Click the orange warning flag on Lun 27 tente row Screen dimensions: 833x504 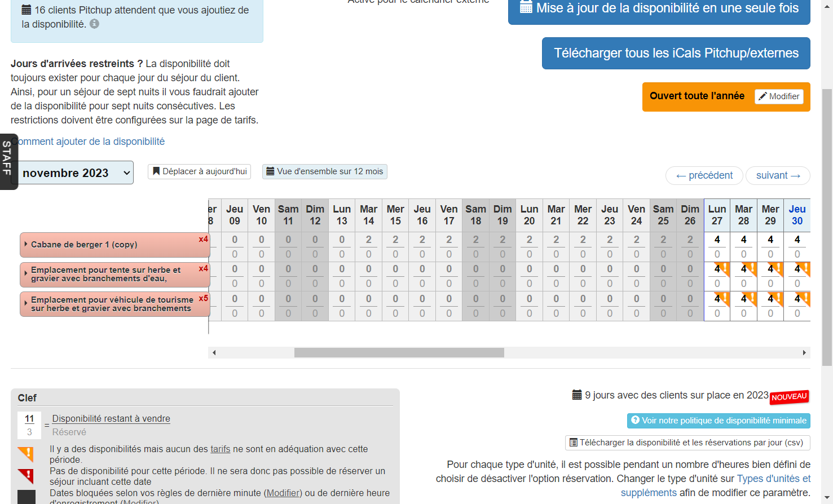[x=722, y=269]
